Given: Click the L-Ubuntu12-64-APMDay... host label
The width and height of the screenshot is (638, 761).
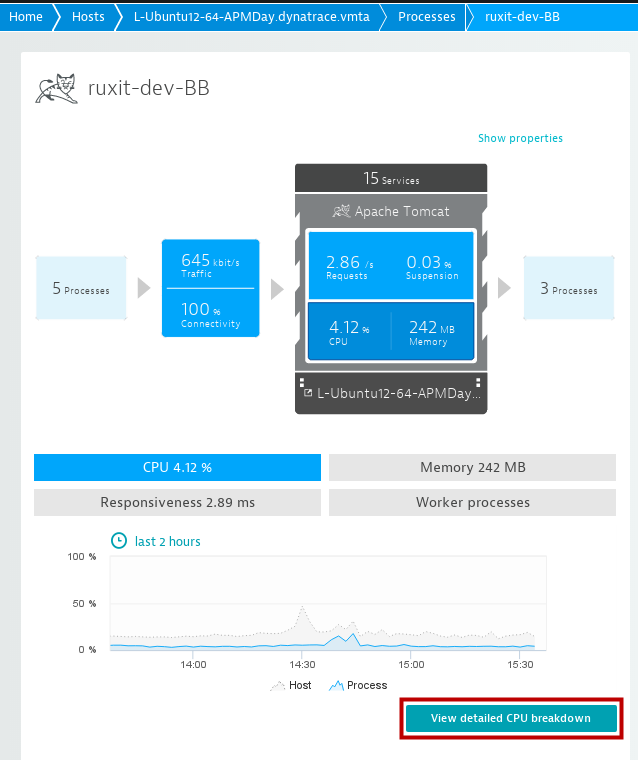Looking at the screenshot, I should [398, 394].
